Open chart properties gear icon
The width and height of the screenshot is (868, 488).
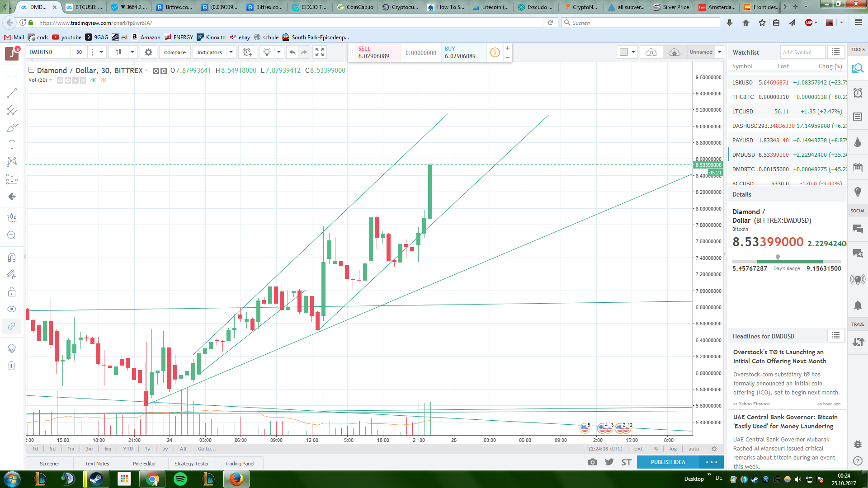tap(148, 52)
